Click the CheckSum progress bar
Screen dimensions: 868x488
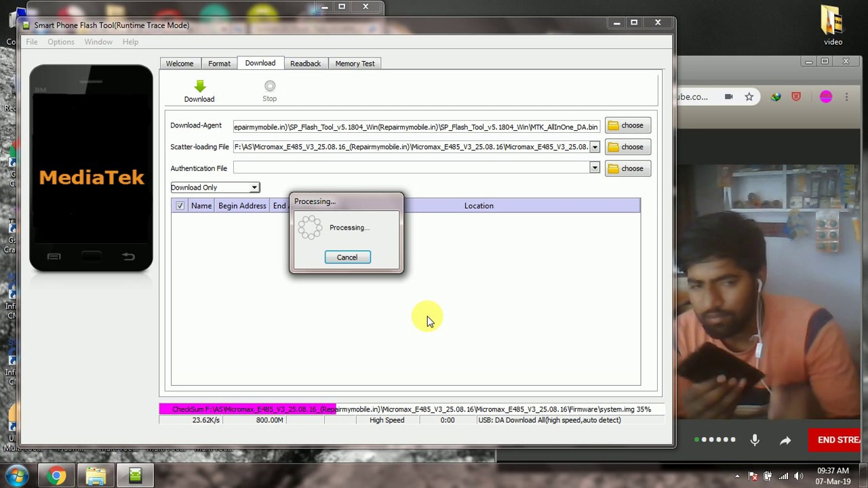click(x=410, y=409)
